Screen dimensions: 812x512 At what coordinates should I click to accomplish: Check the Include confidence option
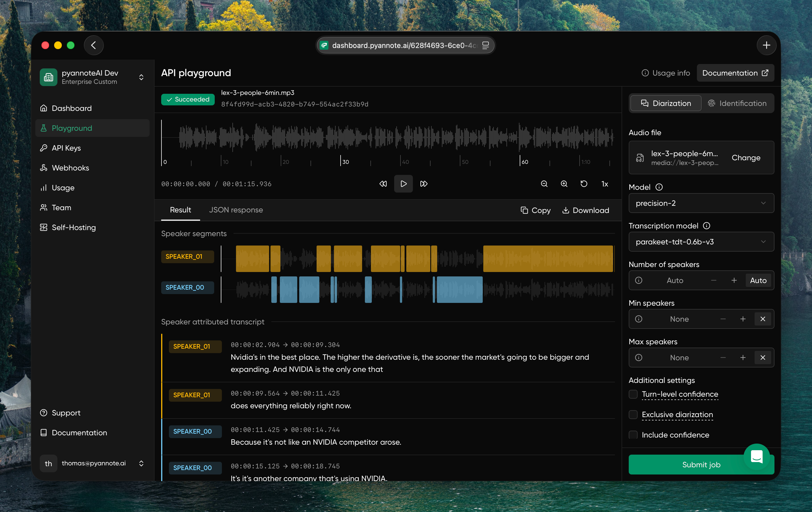(x=633, y=435)
